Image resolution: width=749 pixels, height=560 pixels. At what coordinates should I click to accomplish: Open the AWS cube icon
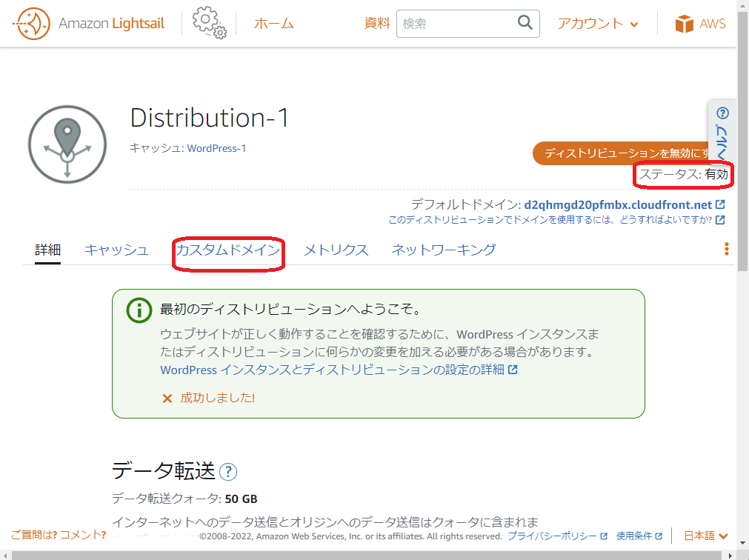[x=684, y=24]
